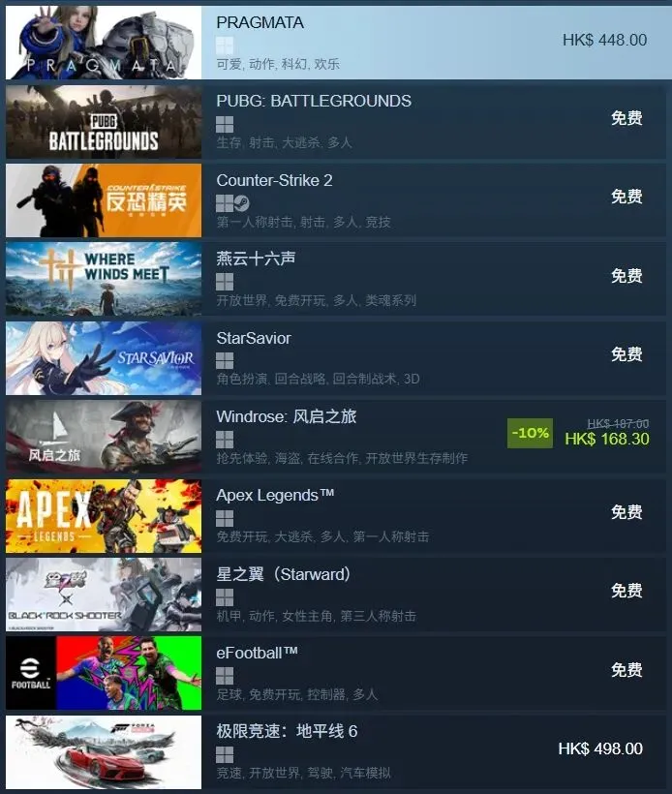Viewport: 672px width, 794px height.
Task: Click the Windows icon under StarSavior
Action: click(225, 361)
